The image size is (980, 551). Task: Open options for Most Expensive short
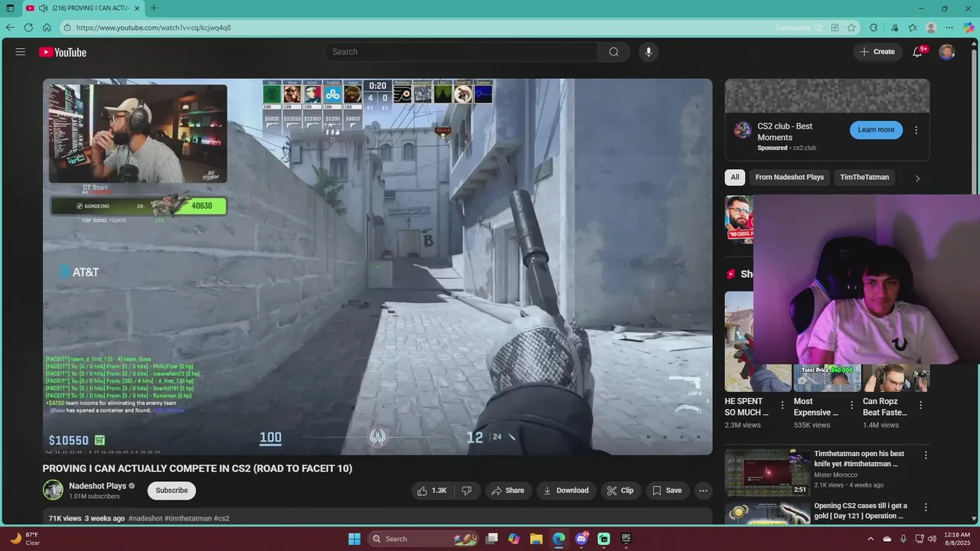click(x=851, y=406)
